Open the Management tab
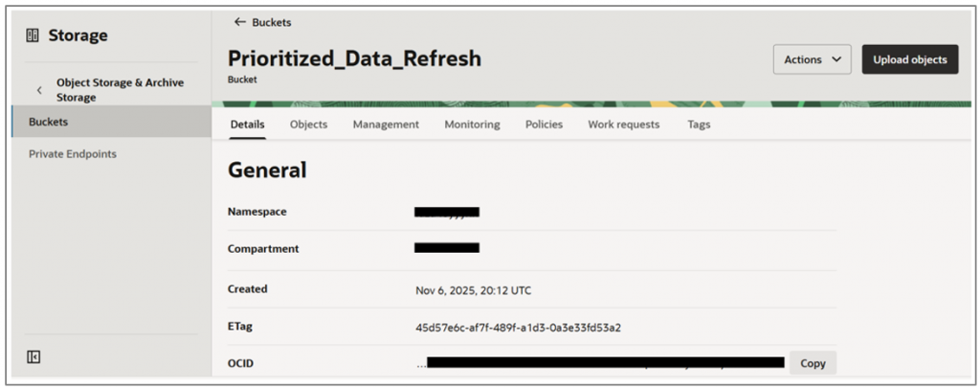This screenshot has width=980, height=389. coord(386,125)
